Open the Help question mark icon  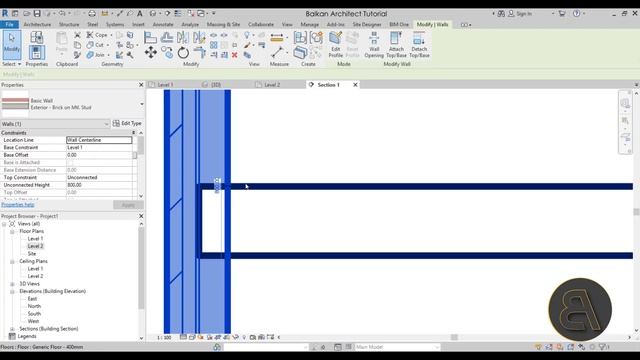[x=576, y=13]
